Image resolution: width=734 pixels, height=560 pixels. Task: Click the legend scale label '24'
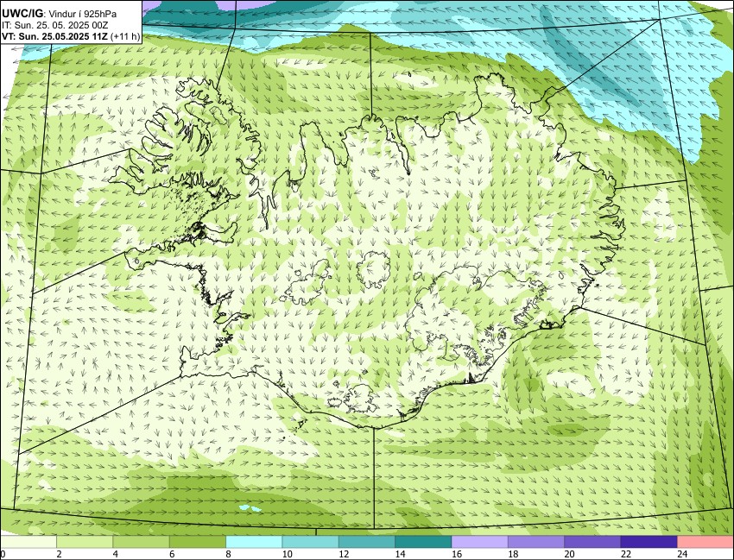click(x=682, y=554)
